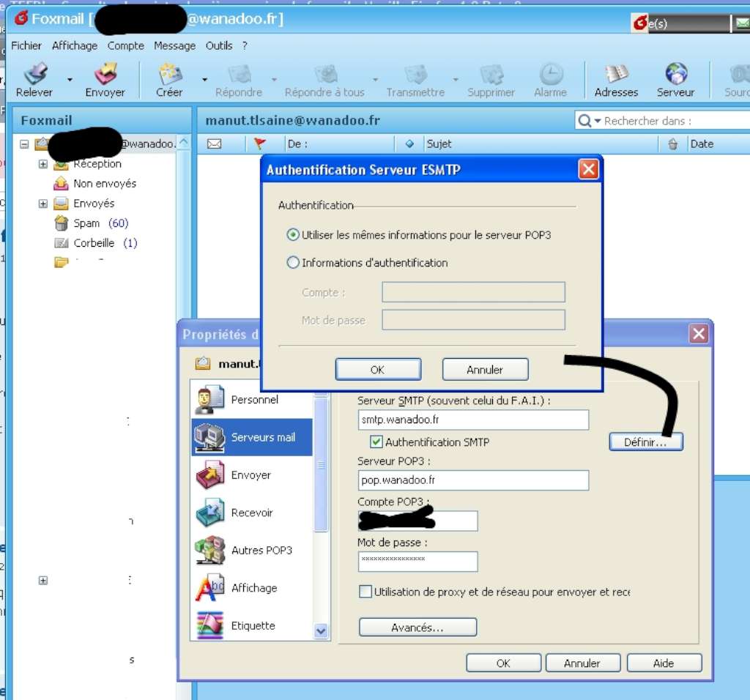Click OK in ESMTP authentication dialog

point(378,370)
